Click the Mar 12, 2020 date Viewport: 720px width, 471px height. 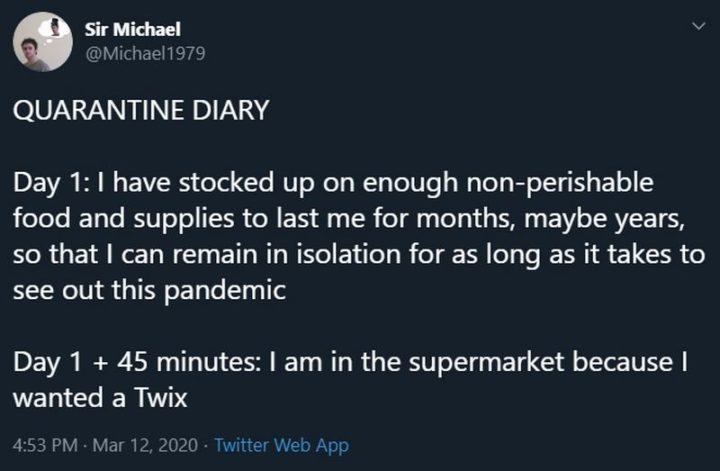tap(141, 445)
